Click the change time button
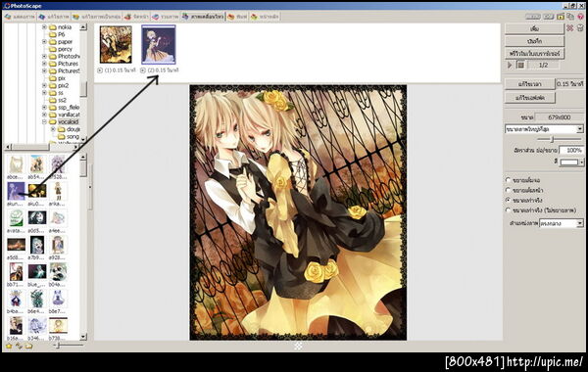 click(x=529, y=84)
